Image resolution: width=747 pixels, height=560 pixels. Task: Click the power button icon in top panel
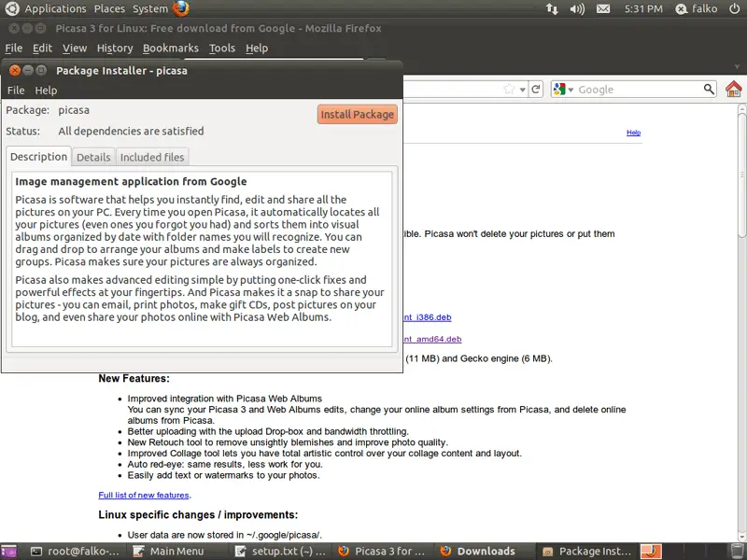(x=734, y=8)
